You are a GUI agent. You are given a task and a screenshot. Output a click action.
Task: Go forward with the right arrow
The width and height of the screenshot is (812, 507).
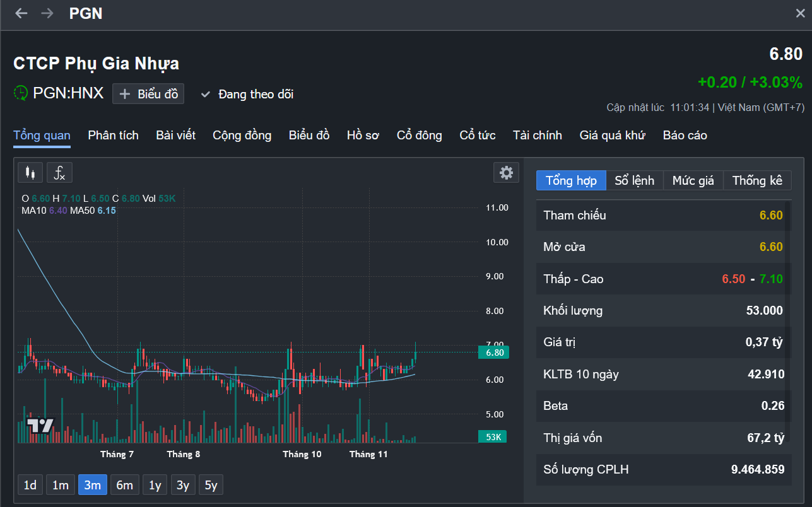(47, 13)
